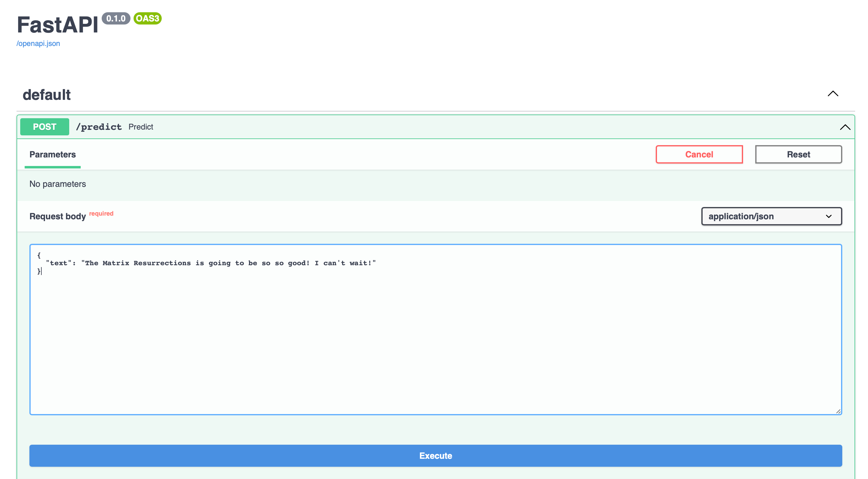Click the No parameters text
This screenshot has height=479, width=868.
[58, 184]
